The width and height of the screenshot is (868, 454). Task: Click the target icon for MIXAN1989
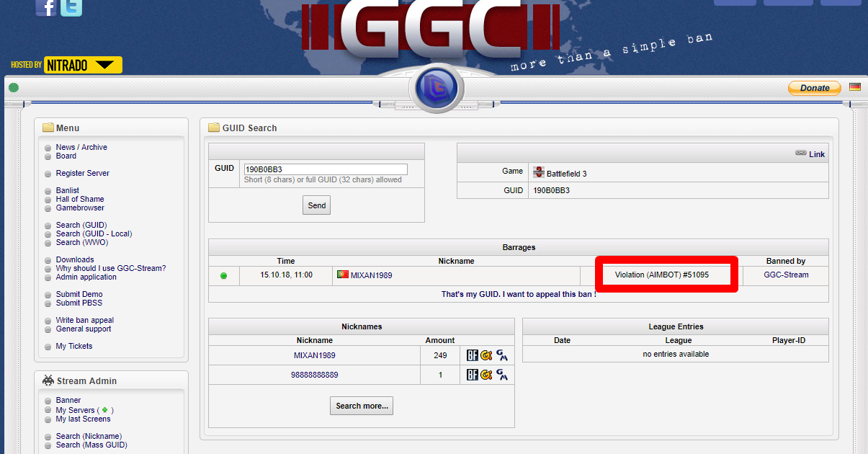[487, 355]
